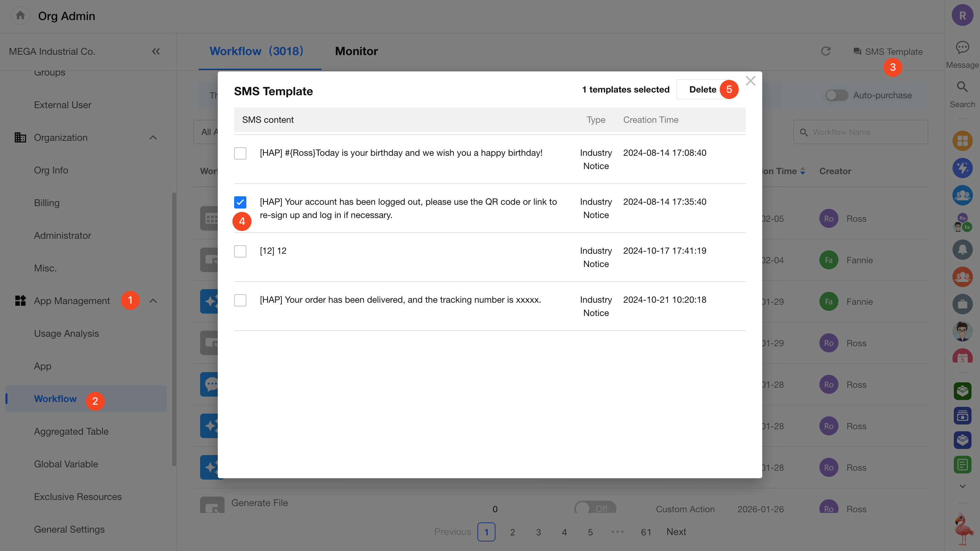Expand more apps chevron in right rail
The image size is (980, 551).
pos(962,486)
